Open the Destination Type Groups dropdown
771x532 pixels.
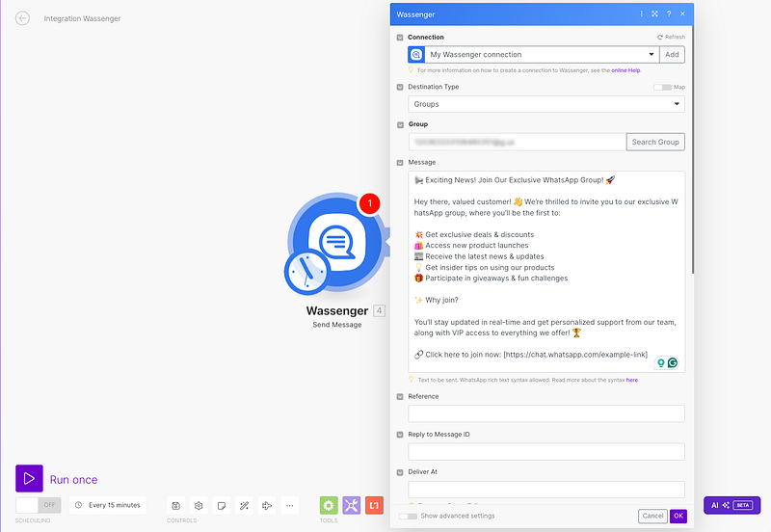coord(546,104)
